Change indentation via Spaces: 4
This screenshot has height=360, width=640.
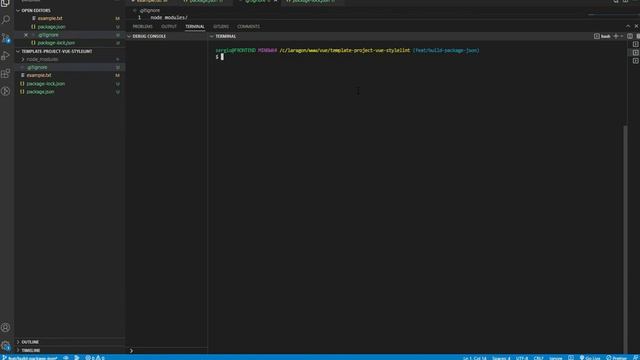coord(501,358)
